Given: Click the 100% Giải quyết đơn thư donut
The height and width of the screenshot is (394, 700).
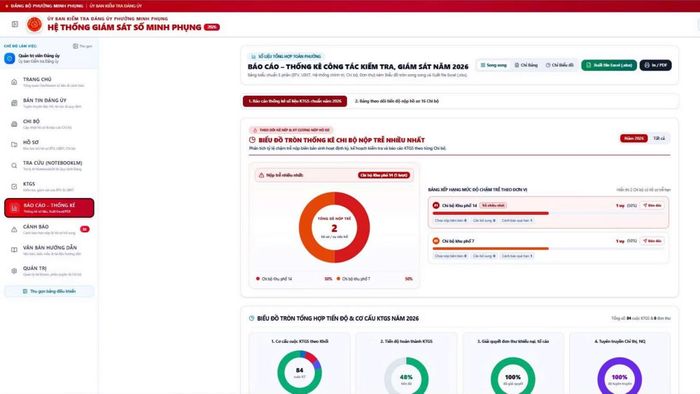Looking at the screenshot, I should [513, 377].
